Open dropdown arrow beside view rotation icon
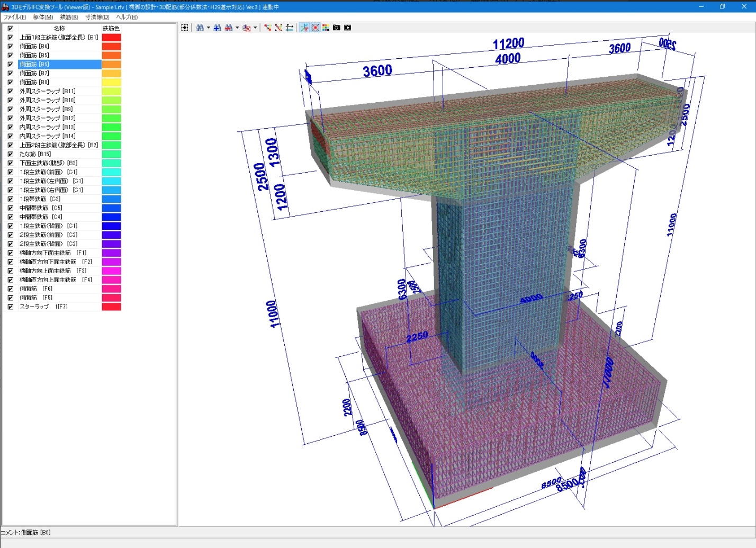This screenshot has width=756, height=548. (x=255, y=28)
